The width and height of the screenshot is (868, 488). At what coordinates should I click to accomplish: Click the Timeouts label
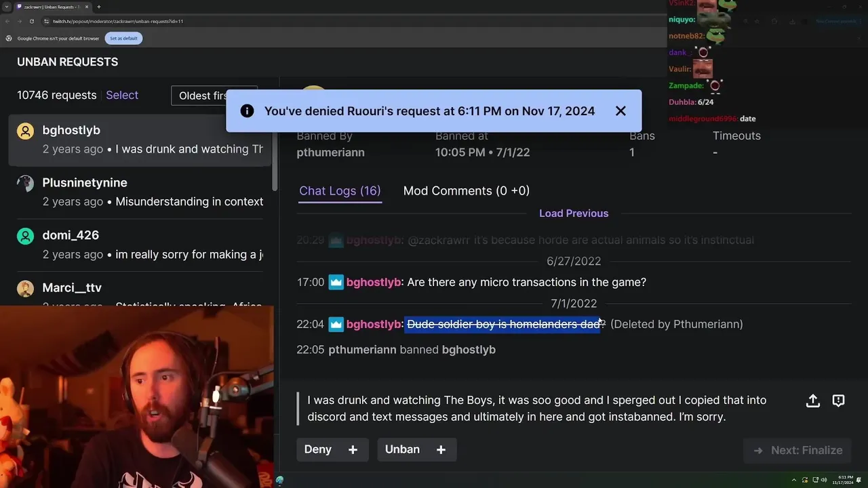click(x=736, y=136)
